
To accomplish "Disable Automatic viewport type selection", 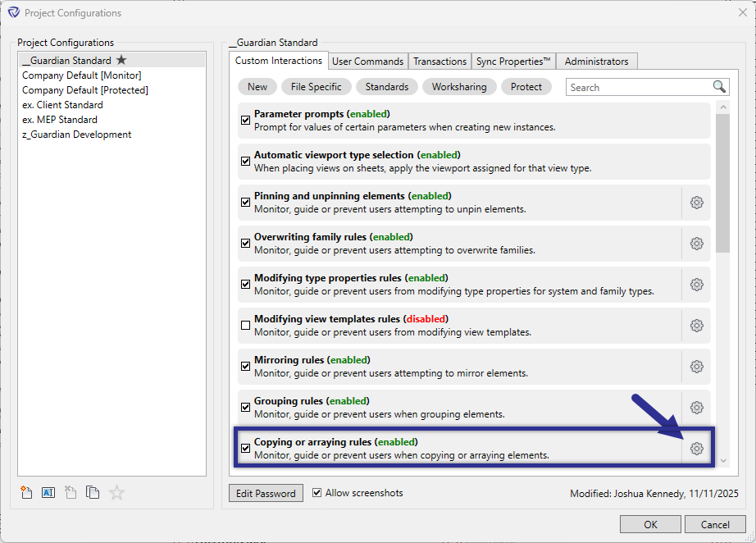I will coord(245,161).
